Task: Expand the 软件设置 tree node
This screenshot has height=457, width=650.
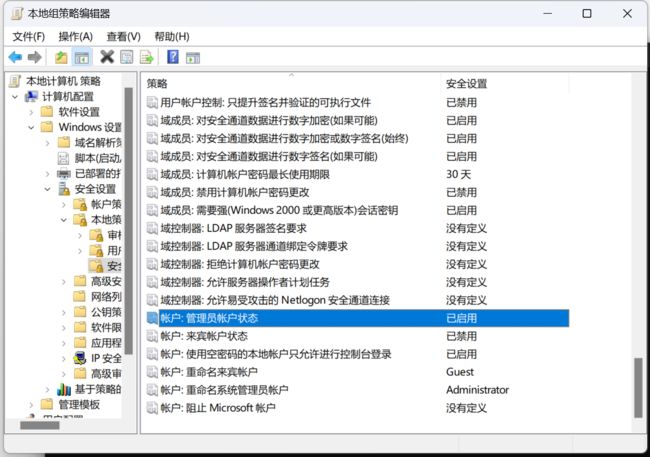Action: point(32,112)
